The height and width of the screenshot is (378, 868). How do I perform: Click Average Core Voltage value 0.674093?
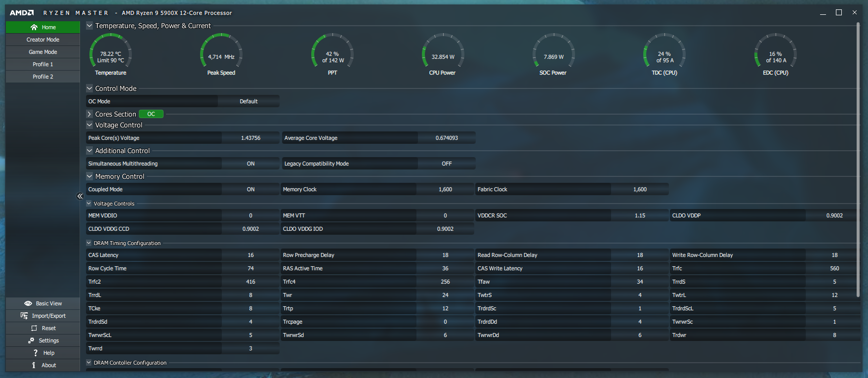pyautogui.click(x=447, y=138)
